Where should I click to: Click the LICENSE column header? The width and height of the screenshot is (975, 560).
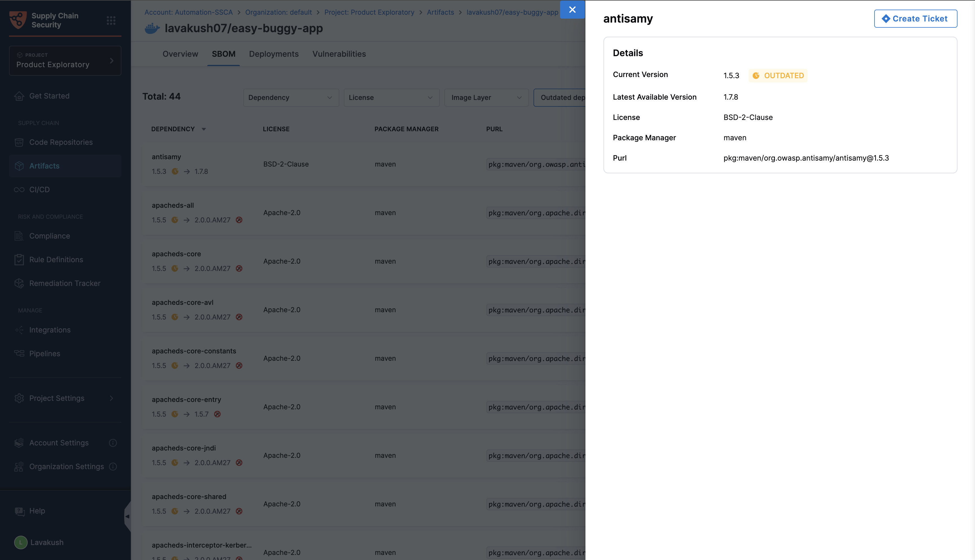276,129
